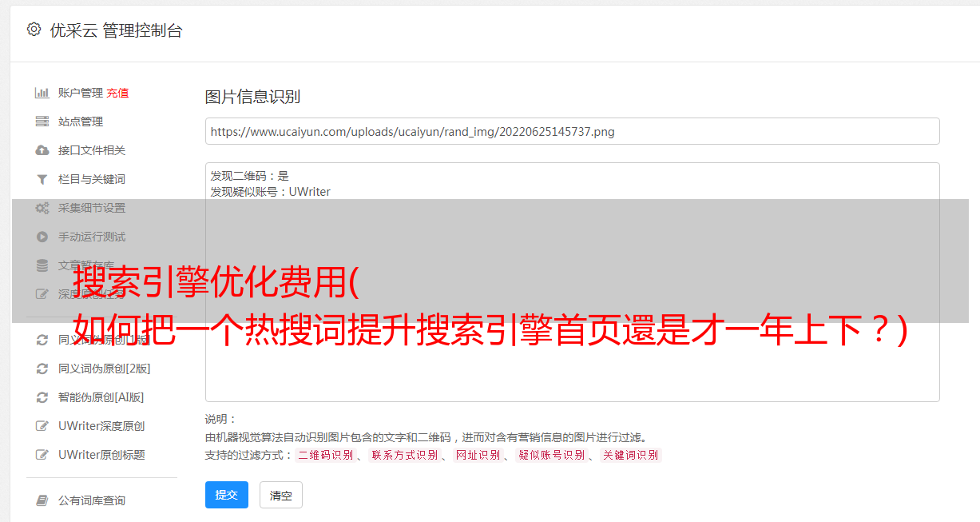Click the image URL input field
980x522 pixels.
coord(572,131)
